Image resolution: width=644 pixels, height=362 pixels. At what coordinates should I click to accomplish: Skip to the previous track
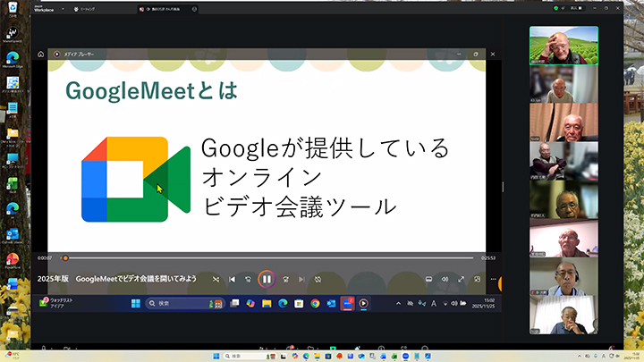(233, 280)
